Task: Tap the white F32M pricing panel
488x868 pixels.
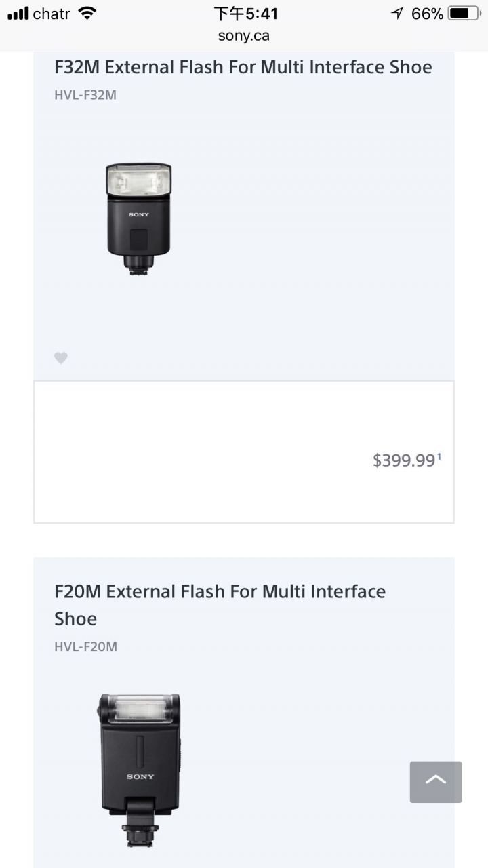Action: tap(244, 452)
